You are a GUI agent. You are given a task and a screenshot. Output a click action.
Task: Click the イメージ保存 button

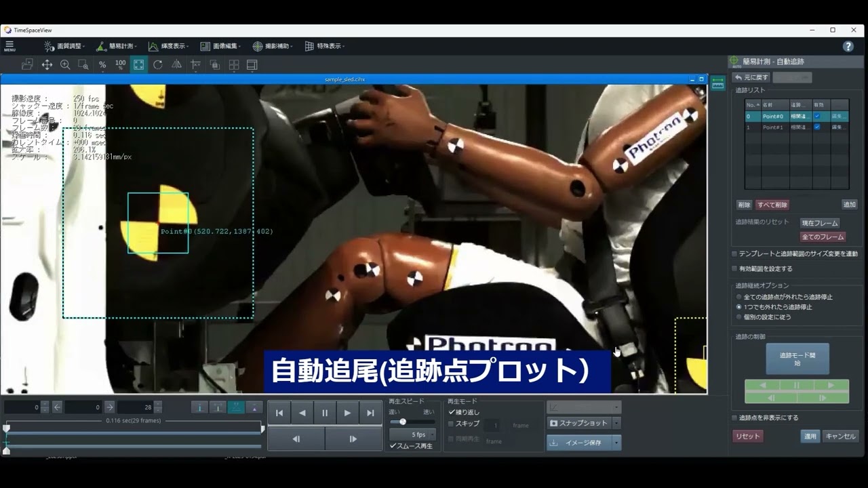[579, 443]
